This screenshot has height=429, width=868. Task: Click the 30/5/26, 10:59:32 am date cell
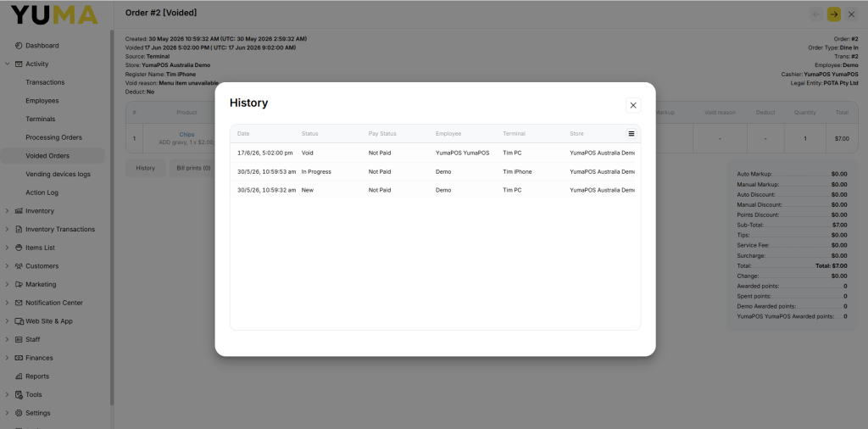267,190
